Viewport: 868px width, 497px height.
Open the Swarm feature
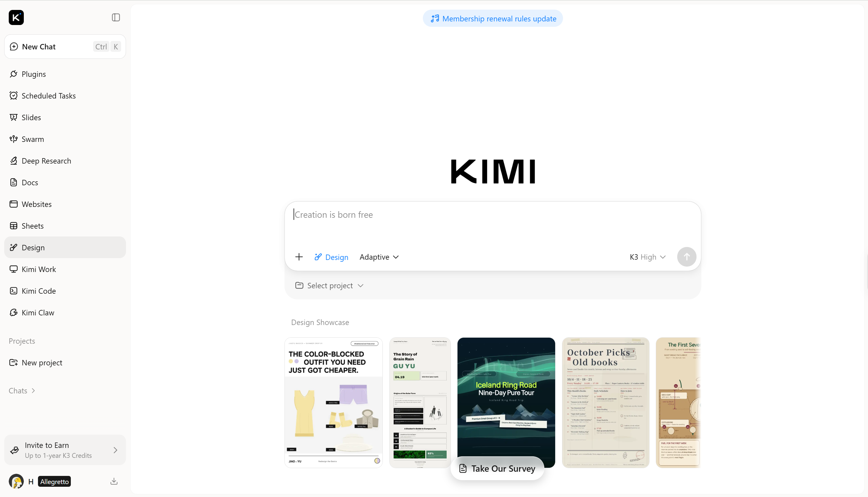[65, 139]
